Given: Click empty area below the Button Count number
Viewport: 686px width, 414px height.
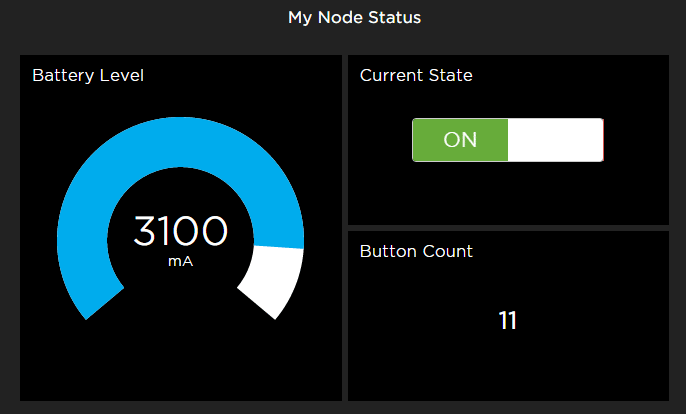Looking at the screenshot, I should pyautogui.click(x=508, y=368).
